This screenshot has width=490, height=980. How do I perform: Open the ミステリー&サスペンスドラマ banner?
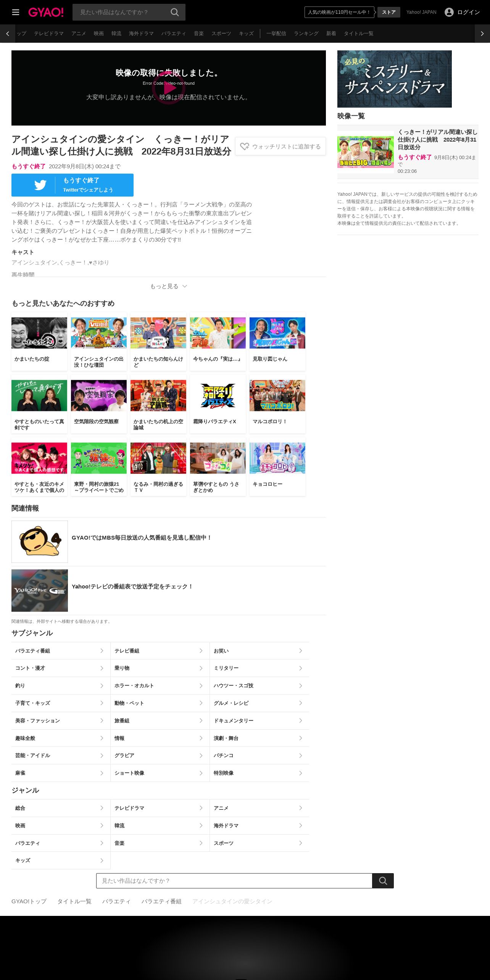[x=395, y=79]
